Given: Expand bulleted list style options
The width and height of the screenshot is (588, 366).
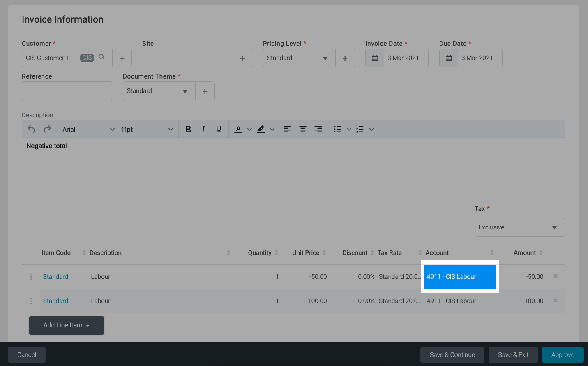Looking at the screenshot, I should [349, 129].
